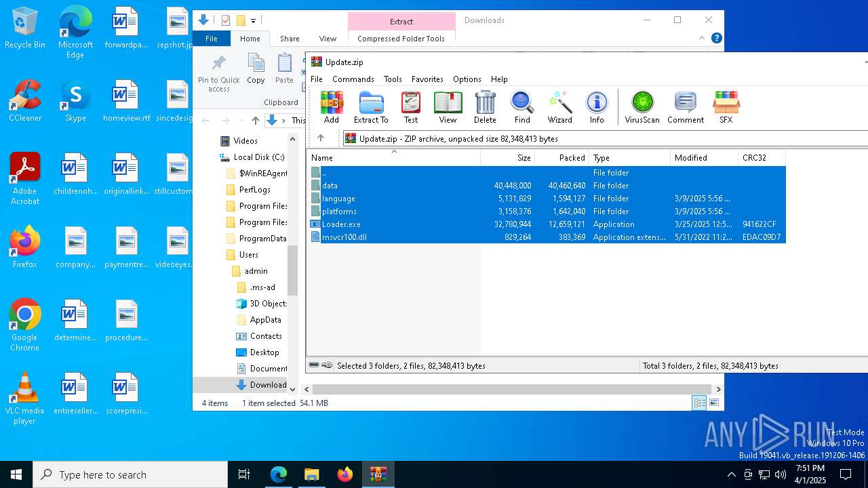Select Local Disk (C:) in tree
Image resolution: width=868 pixels, height=488 pixels.
click(x=252, y=157)
